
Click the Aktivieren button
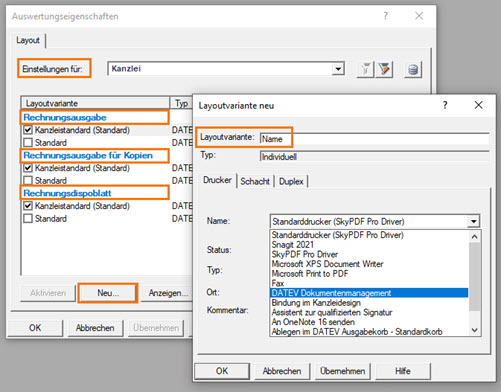[48, 293]
